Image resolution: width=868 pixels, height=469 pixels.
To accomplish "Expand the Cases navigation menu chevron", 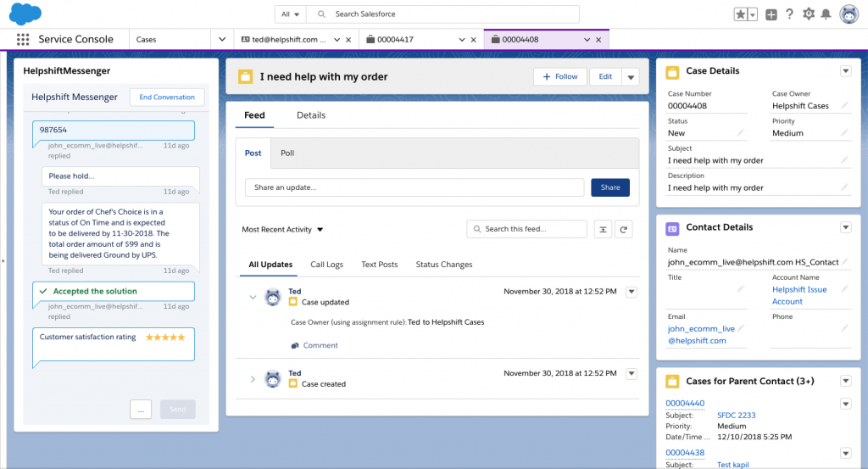I will coord(222,39).
